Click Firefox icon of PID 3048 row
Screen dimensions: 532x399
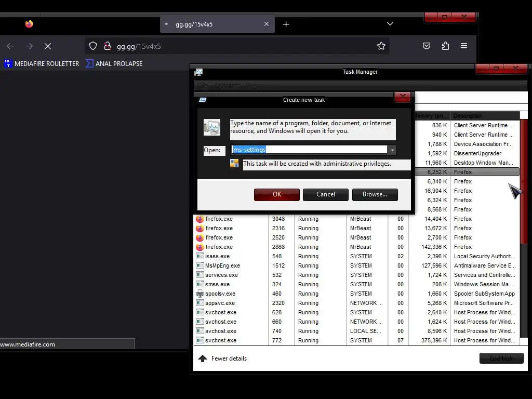coord(200,219)
